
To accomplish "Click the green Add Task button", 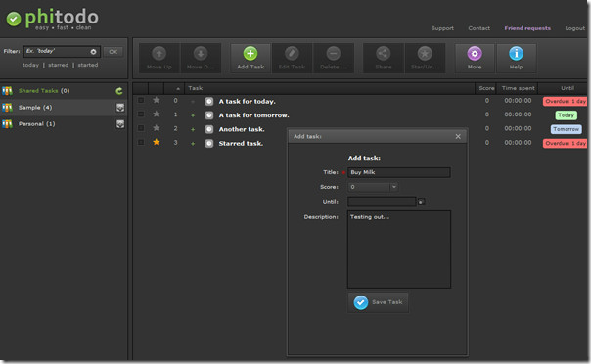I will (x=250, y=58).
